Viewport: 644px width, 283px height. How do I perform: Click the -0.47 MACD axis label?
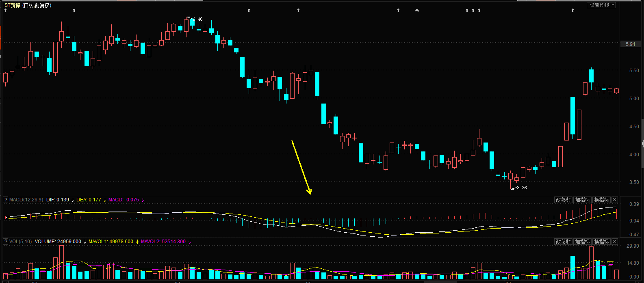[633, 234]
